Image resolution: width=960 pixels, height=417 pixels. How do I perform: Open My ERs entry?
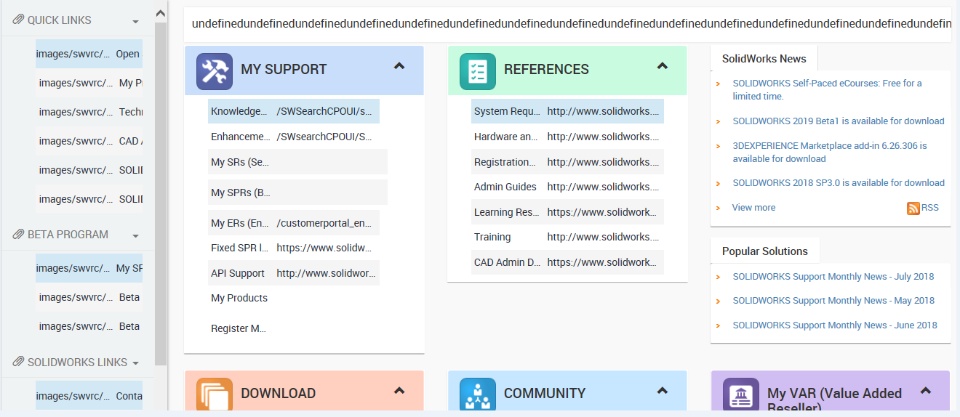click(x=294, y=223)
